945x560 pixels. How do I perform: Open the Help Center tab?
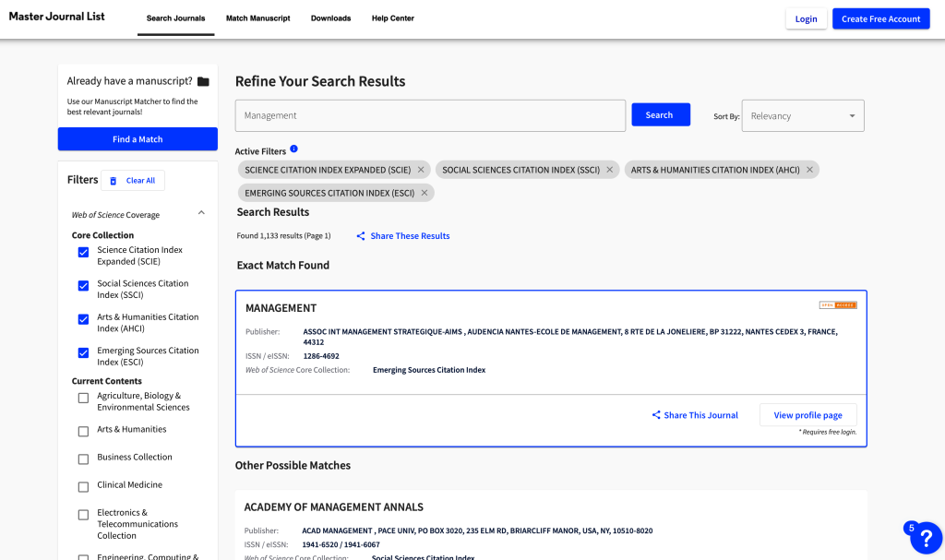393,18
